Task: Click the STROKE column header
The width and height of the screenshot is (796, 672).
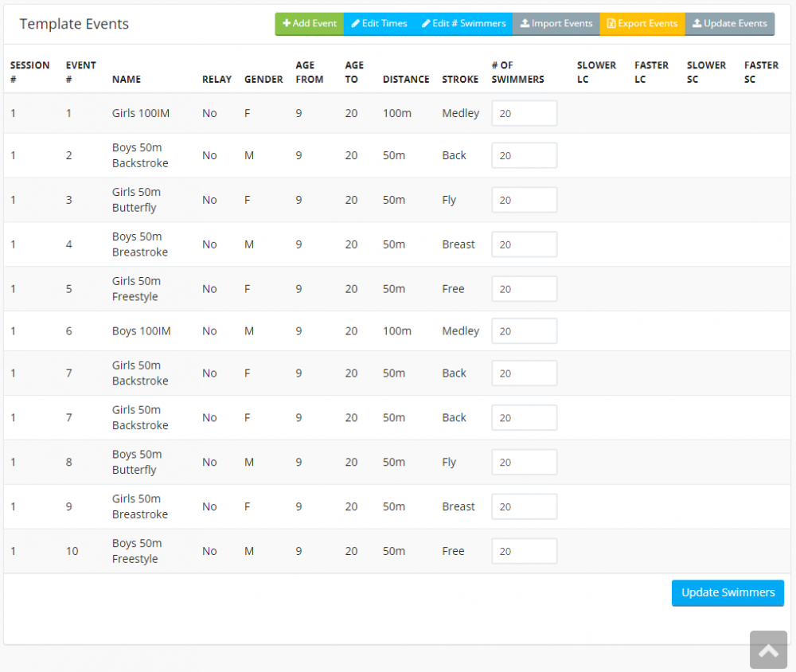Action: [460, 79]
